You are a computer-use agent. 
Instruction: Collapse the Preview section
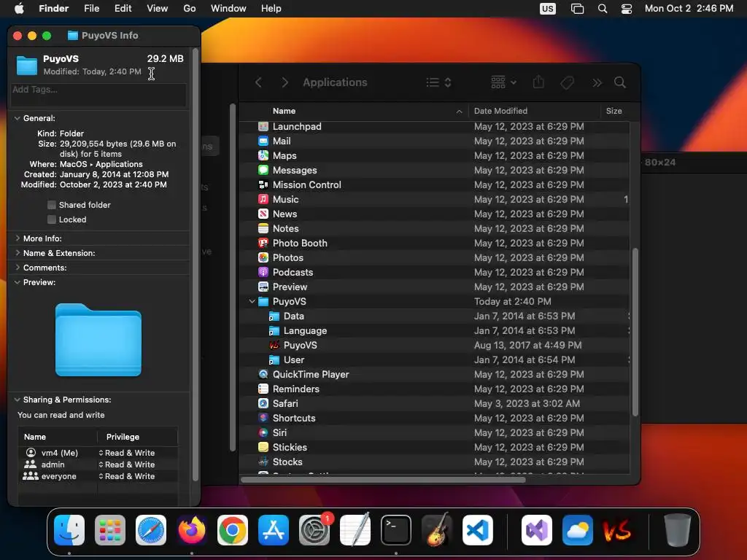[x=18, y=282]
